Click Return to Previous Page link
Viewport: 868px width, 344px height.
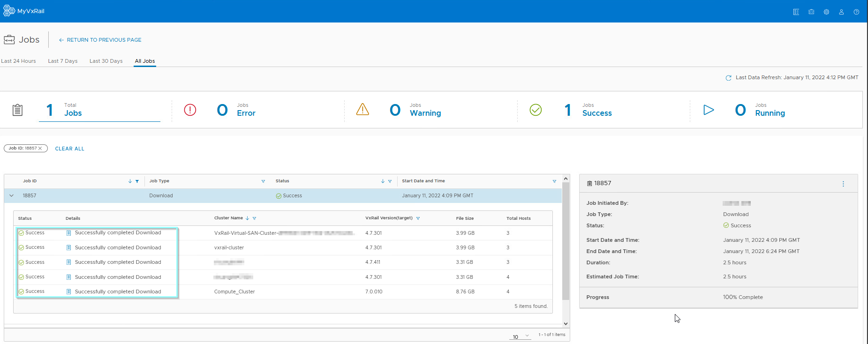[100, 40]
